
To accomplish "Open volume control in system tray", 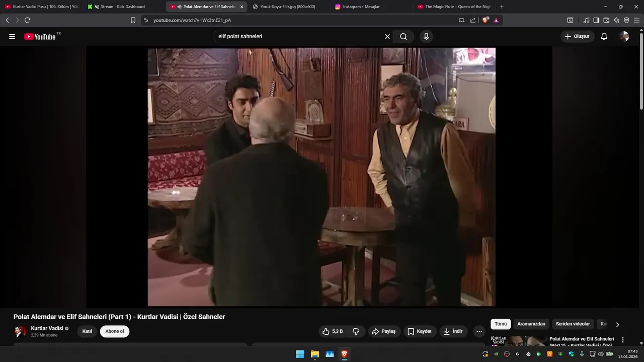I will (x=600, y=354).
